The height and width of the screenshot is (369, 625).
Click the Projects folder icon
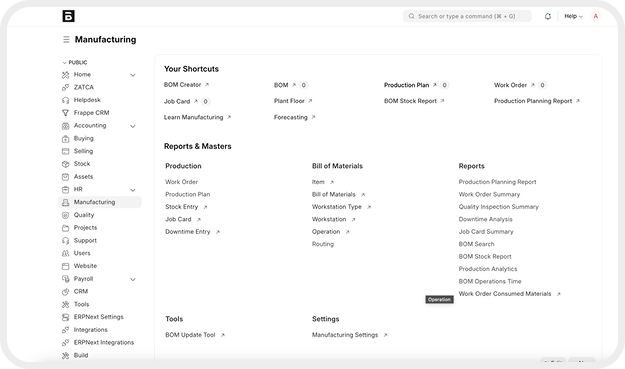(65, 228)
